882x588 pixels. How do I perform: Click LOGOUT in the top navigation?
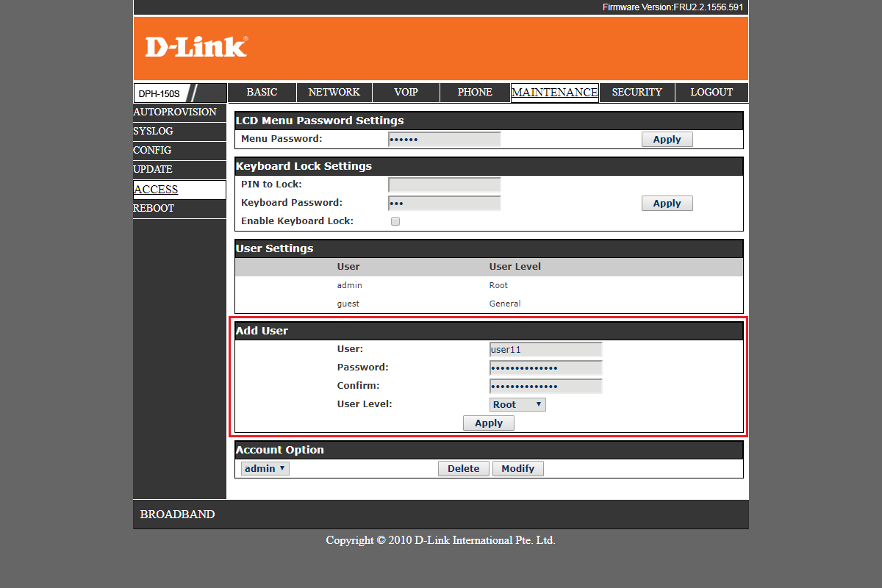(x=711, y=93)
